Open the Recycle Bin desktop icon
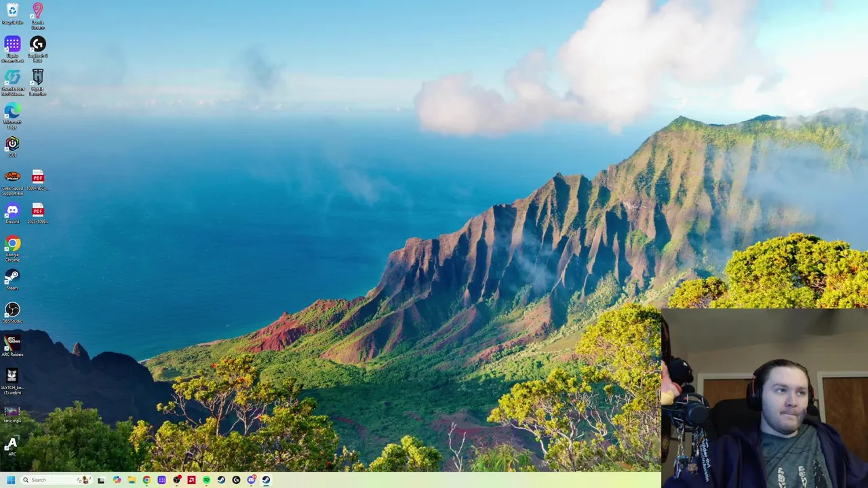The width and height of the screenshot is (868, 488). pos(12,14)
